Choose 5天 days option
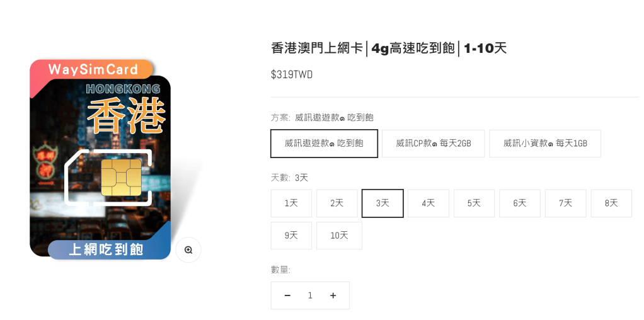 474,203
